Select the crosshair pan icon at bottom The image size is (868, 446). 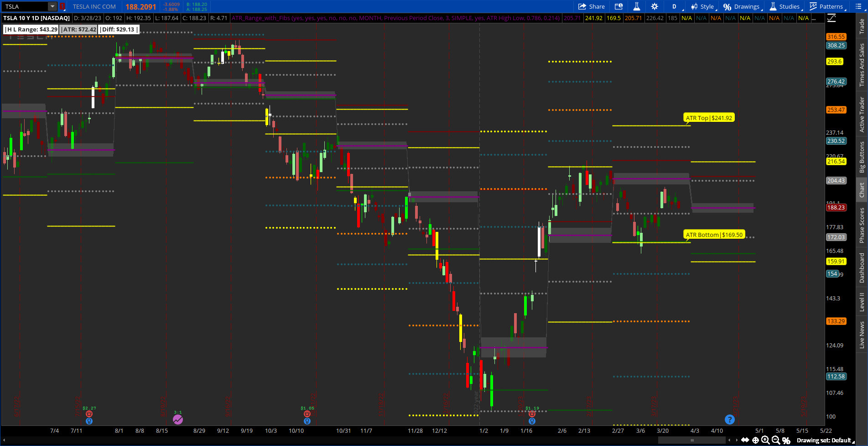[x=756, y=440]
